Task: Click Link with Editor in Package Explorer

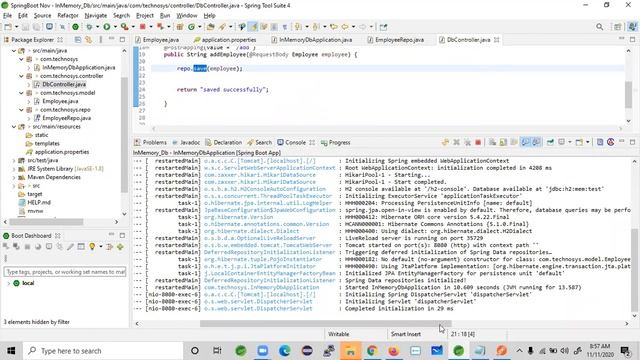Action: tap(88, 40)
